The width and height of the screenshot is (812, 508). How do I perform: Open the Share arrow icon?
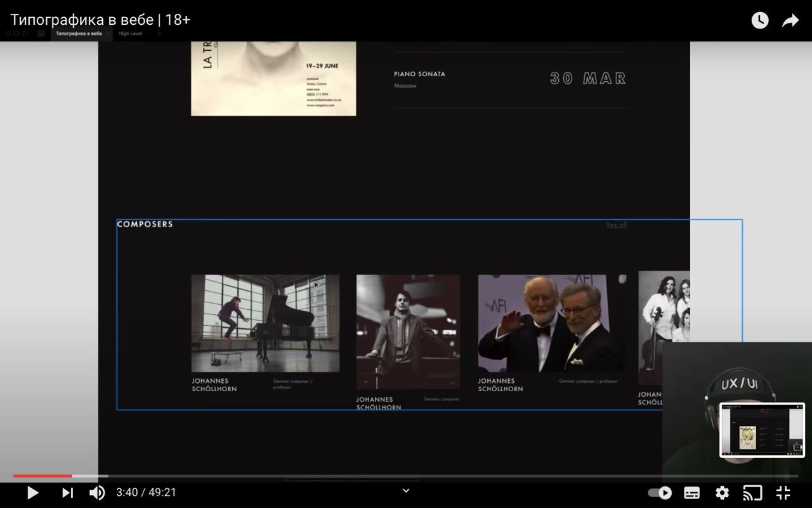point(790,20)
